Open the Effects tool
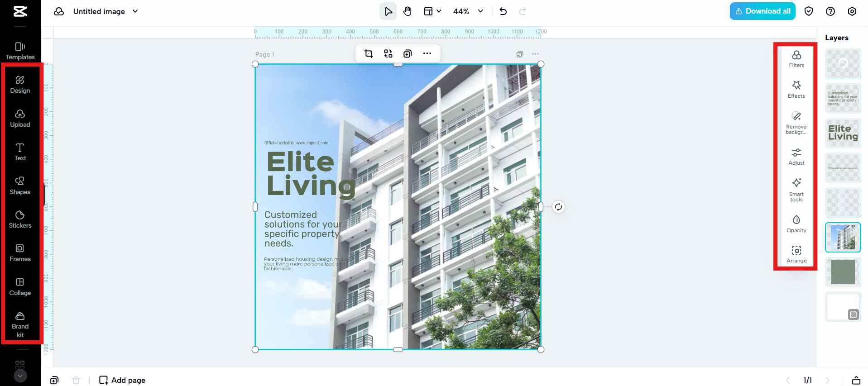The height and width of the screenshot is (386, 868). [796, 89]
